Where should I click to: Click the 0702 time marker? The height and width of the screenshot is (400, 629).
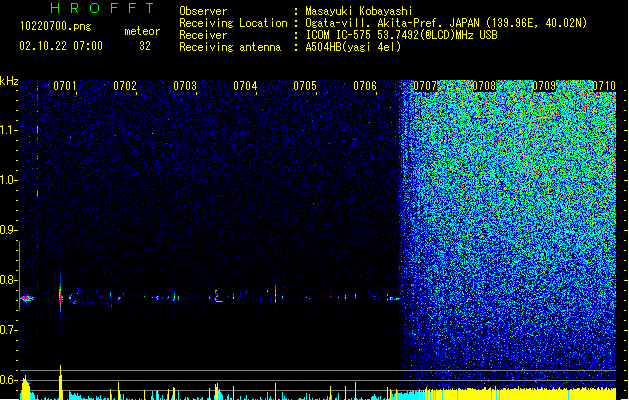coord(125,86)
